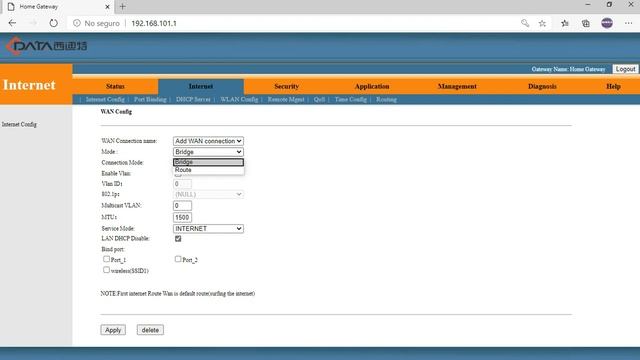Click the address bar URL 192.168.101.1

coord(154,23)
